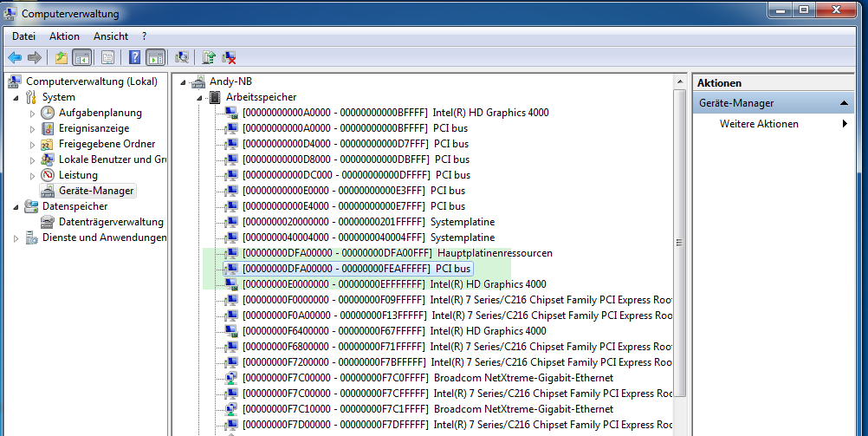Open Help via the question mark icon
Viewport: 868px width, 436px height.
click(x=134, y=57)
